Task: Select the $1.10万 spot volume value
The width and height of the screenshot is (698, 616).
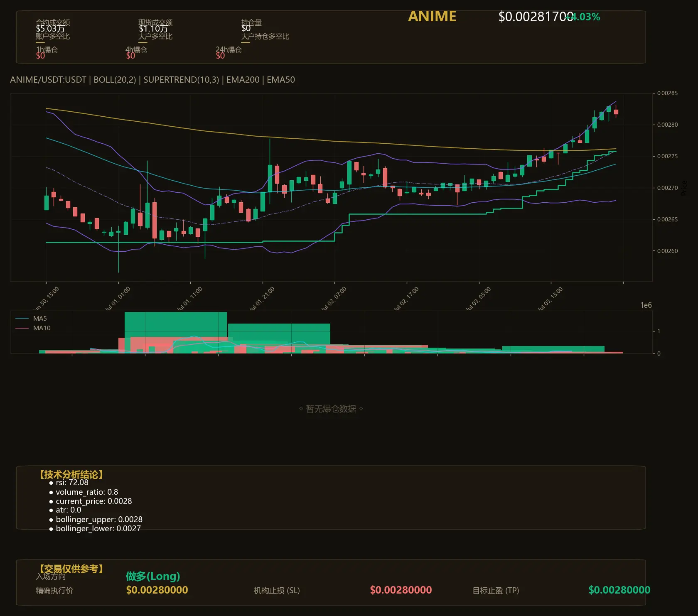Action: point(153,29)
